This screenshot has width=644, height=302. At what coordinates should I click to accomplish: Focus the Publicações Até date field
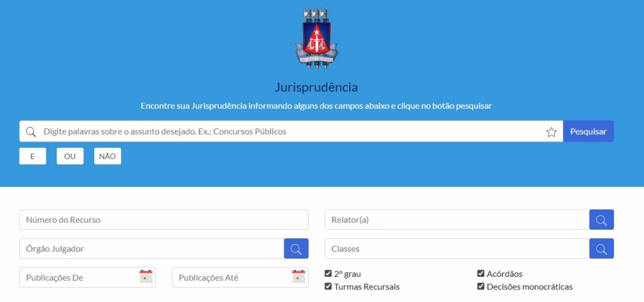coord(240,277)
